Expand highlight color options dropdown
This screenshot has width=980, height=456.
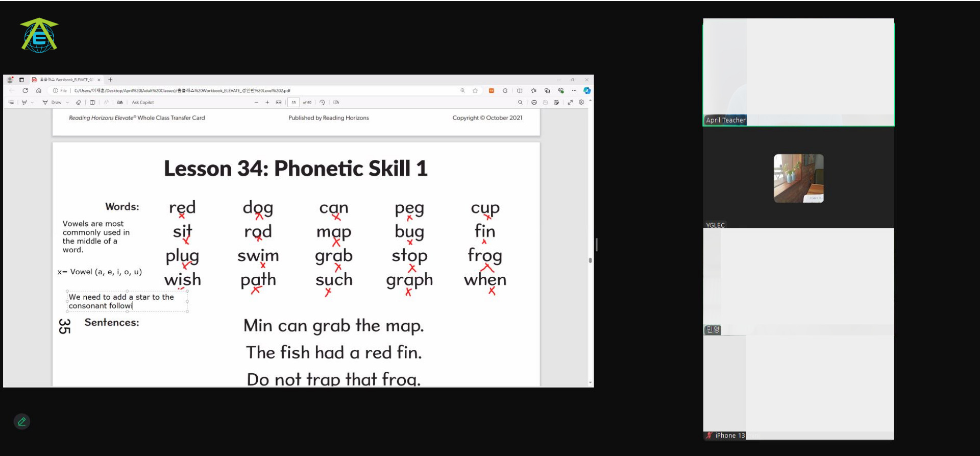point(32,102)
